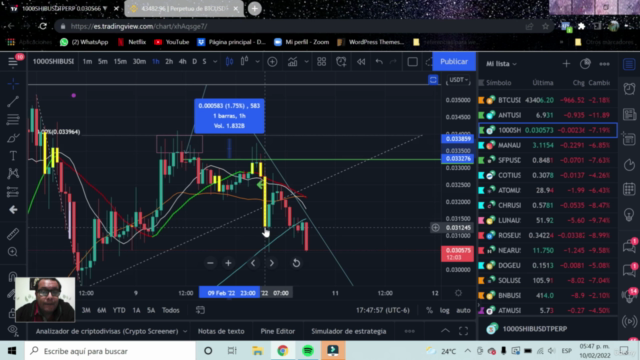Select BTCUSD row in the watchlist
Image resolution: width=640 pixels, height=360 pixels.
[547, 100]
